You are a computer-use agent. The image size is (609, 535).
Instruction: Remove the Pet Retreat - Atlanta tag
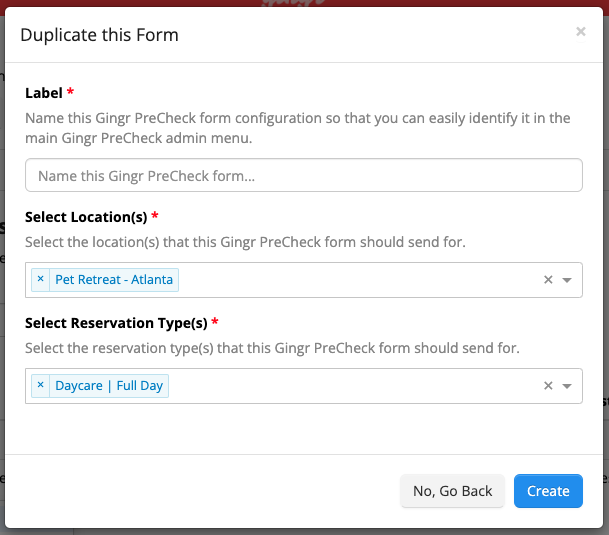tap(40, 279)
